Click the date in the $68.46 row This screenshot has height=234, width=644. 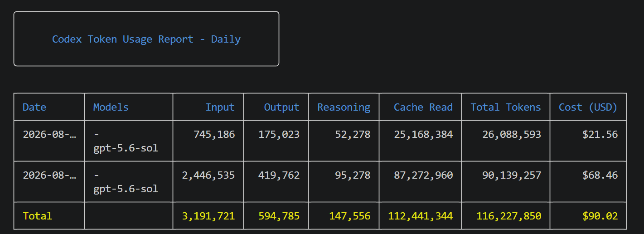(x=49, y=175)
